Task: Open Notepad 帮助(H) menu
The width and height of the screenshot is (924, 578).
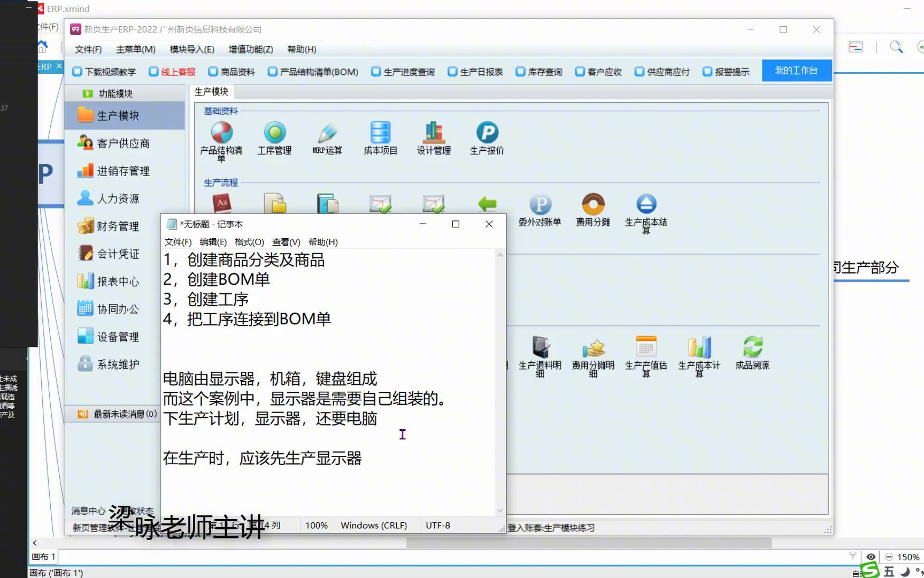Action: pyautogui.click(x=323, y=242)
